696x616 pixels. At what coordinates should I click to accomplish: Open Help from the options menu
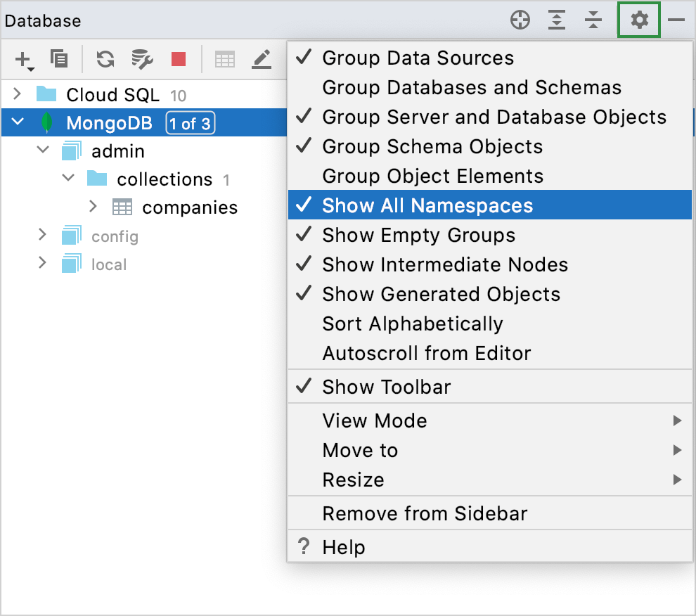coord(344,547)
